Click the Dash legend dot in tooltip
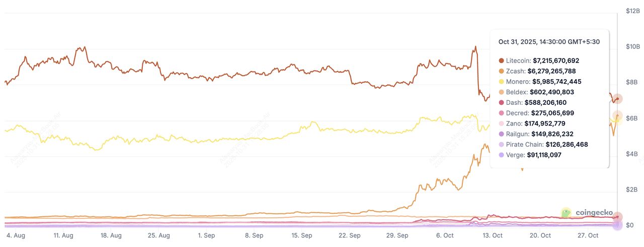 click(x=501, y=103)
